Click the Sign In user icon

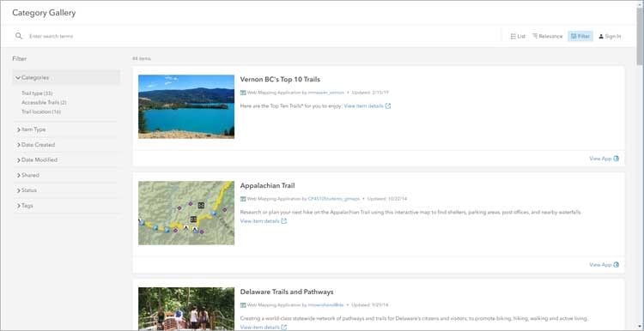(601, 37)
